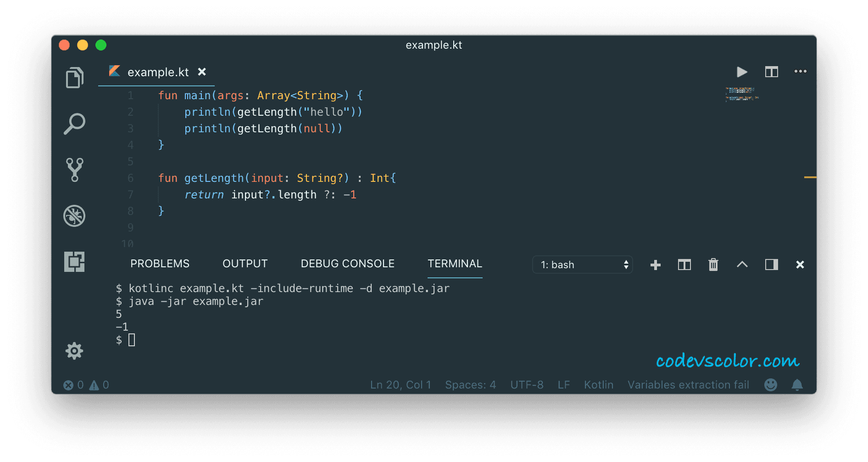Click the 'java -jar example.jar' terminal line
This screenshot has width=868, height=462.
pyautogui.click(x=196, y=301)
